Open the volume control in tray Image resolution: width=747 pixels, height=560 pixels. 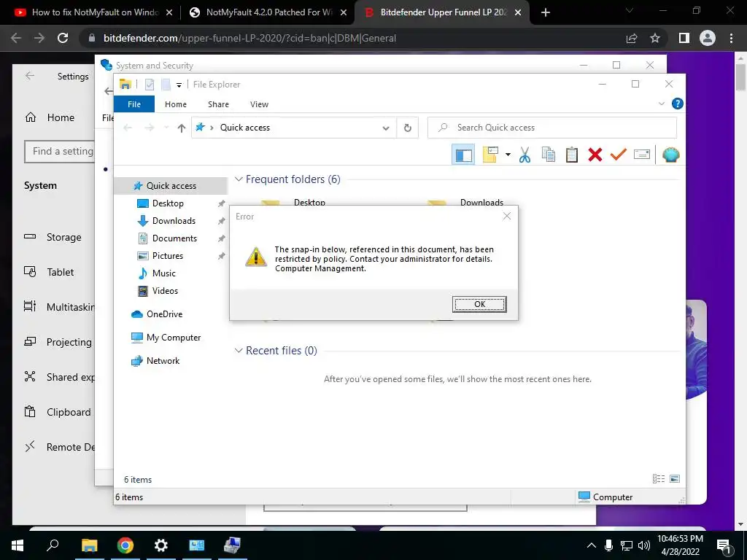coord(644,545)
